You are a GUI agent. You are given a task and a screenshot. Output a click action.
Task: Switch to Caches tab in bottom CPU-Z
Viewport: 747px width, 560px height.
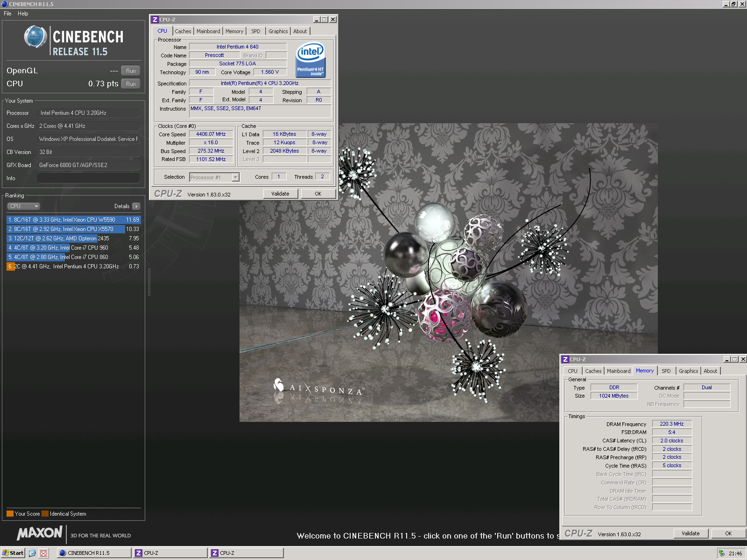(x=593, y=371)
